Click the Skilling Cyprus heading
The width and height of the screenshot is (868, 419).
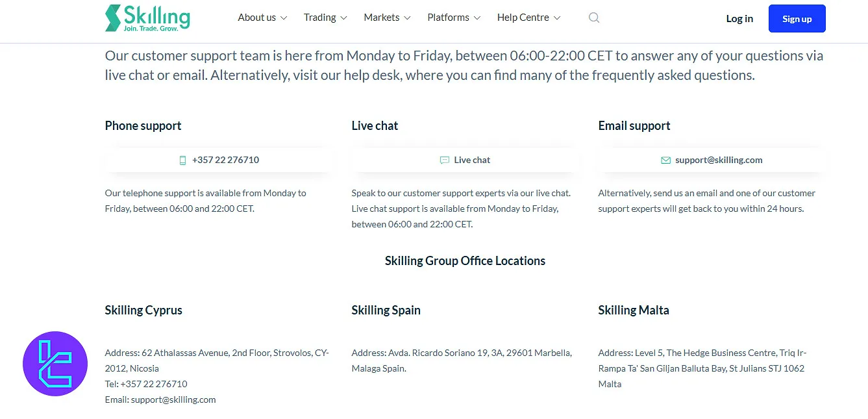coord(143,310)
